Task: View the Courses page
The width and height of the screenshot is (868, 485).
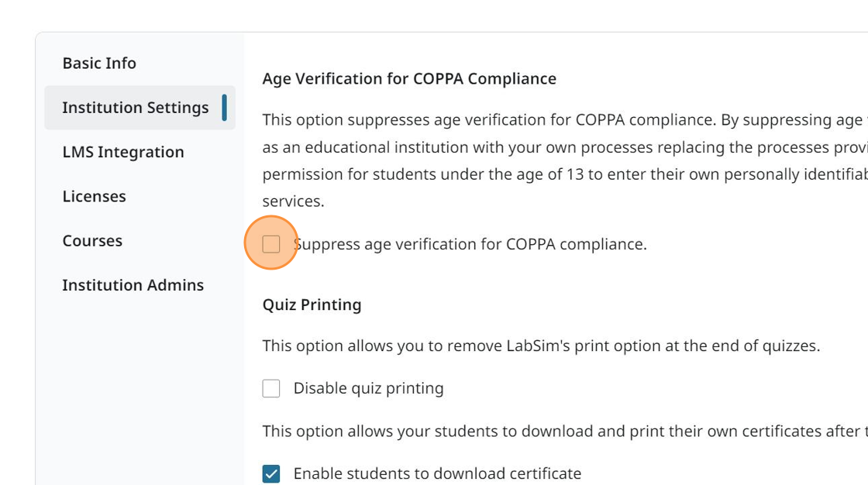Action: click(92, 240)
